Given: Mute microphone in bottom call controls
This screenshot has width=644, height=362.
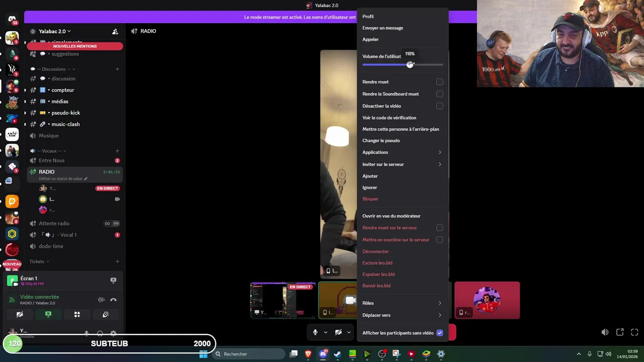Looking at the screenshot, I should click(315, 332).
